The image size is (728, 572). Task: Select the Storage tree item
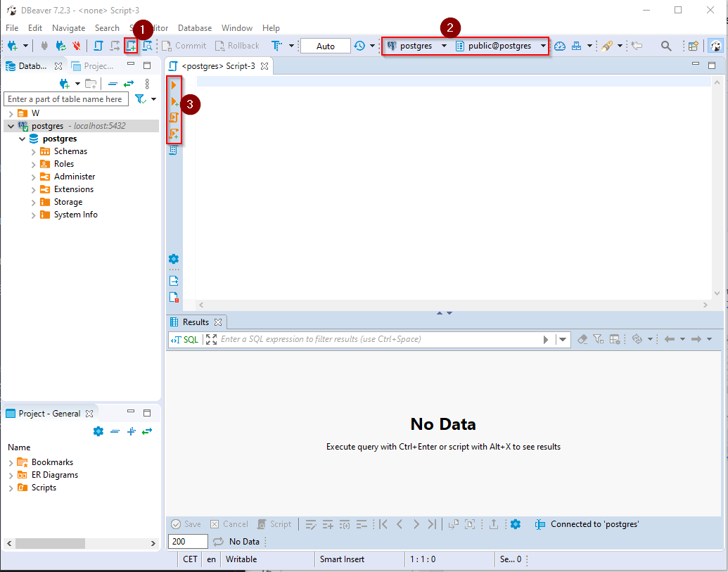point(68,202)
